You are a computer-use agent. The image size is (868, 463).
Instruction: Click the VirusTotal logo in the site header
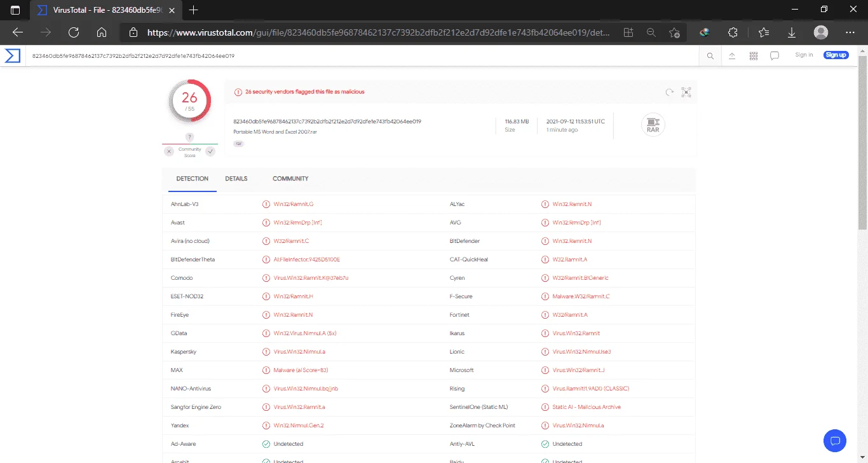13,56
